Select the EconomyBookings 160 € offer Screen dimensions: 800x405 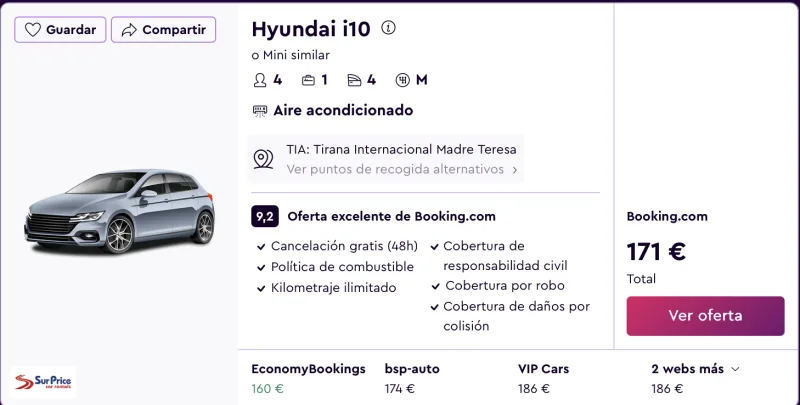pyautogui.click(x=308, y=378)
